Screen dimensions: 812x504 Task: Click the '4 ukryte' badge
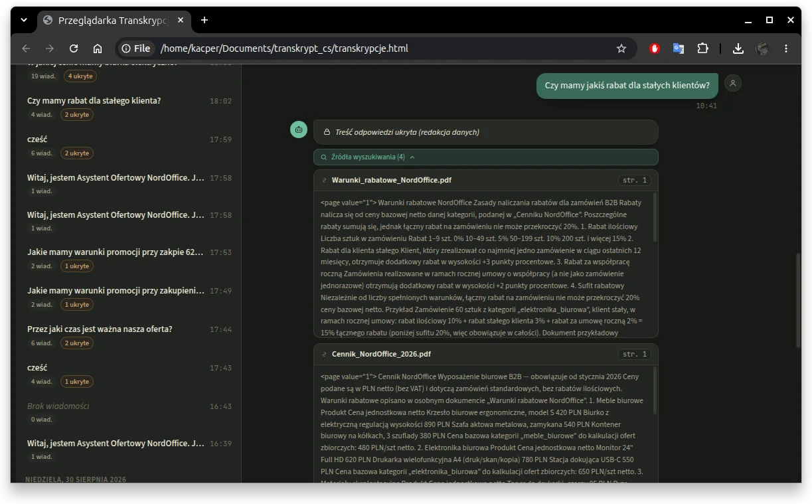click(80, 76)
